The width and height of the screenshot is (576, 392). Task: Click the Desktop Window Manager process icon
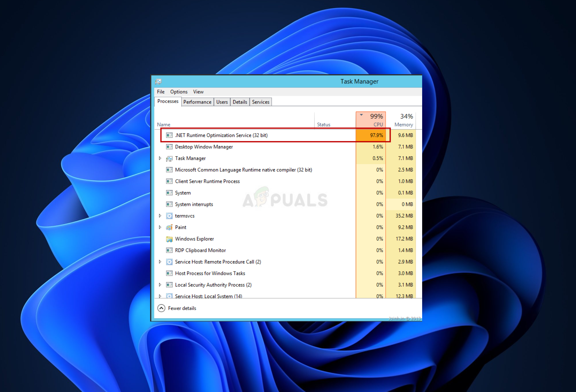pyautogui.click(x=169, y=147)
